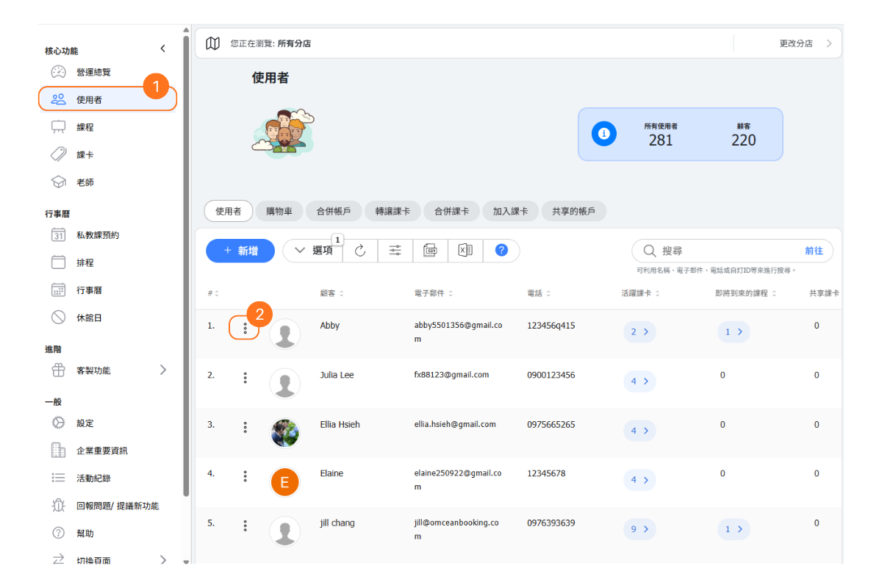Switch to the 合併帳戶 tab
Screen dimensions: 882x588
point(333,211)
